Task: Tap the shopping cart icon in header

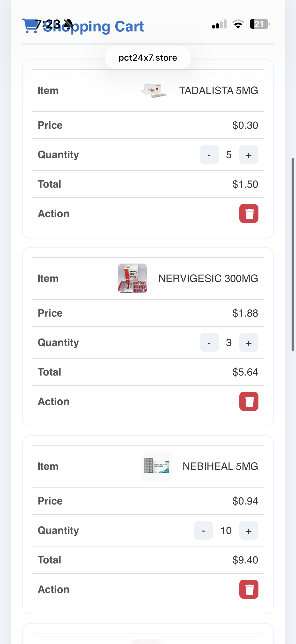Action: (x=30, y=26)
